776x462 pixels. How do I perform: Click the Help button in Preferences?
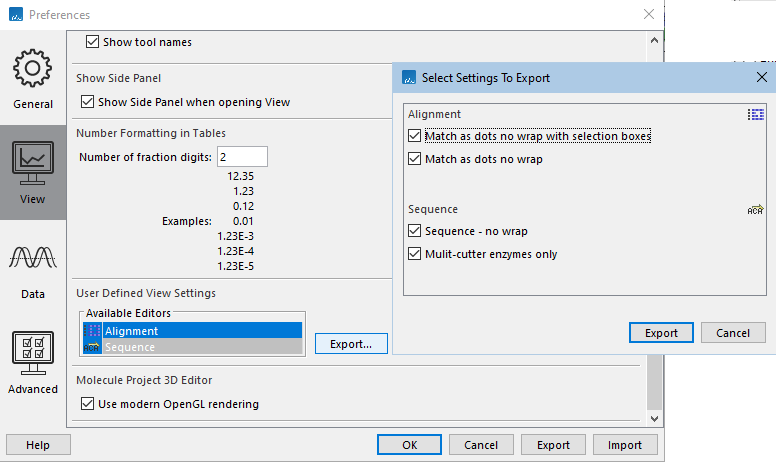38,445
